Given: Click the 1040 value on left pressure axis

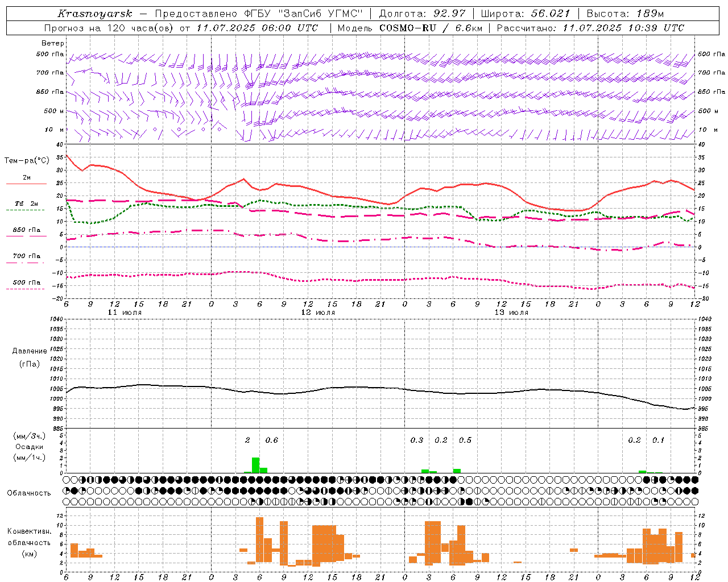Looking at the screenshot, I should point(56,319).
